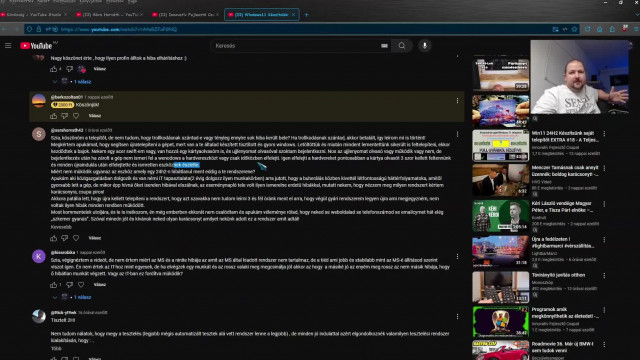The image size is (640, 360).
Task: Click the YouTube logo home link
Action: [36, 46]
